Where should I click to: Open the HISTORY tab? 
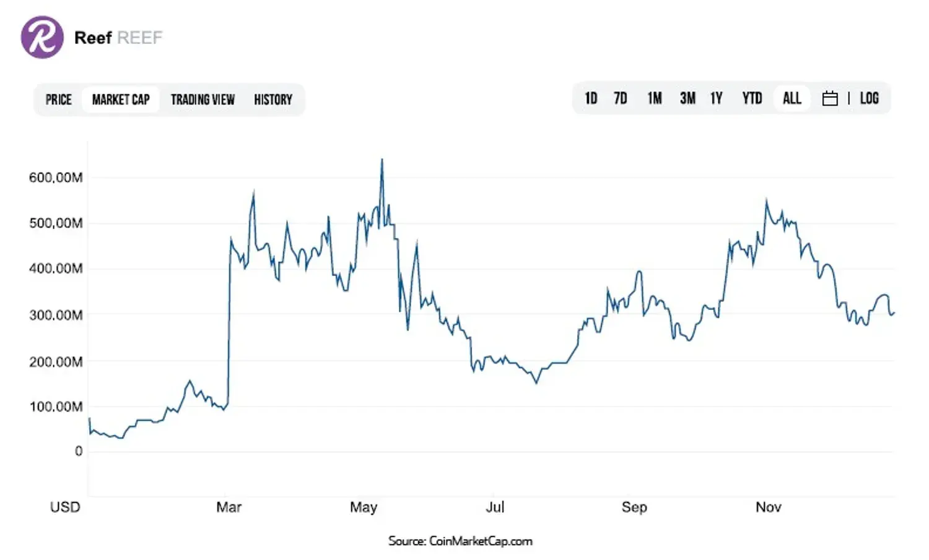tap(273, 99)
